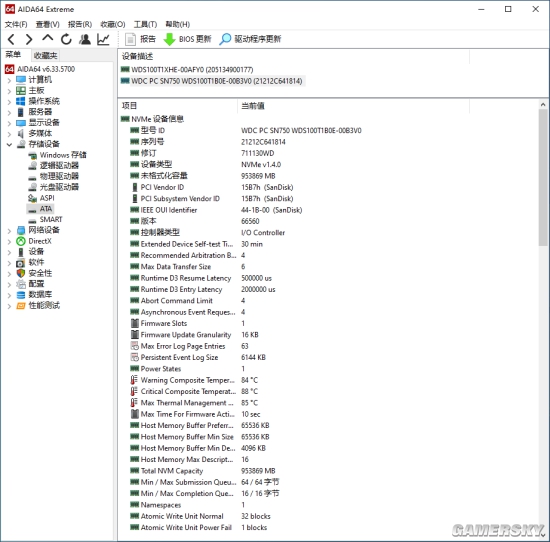Viewport: 550px width, 542px height.
Task: Expand the 网络设备 tree node
Action: (x=9, y=231)
